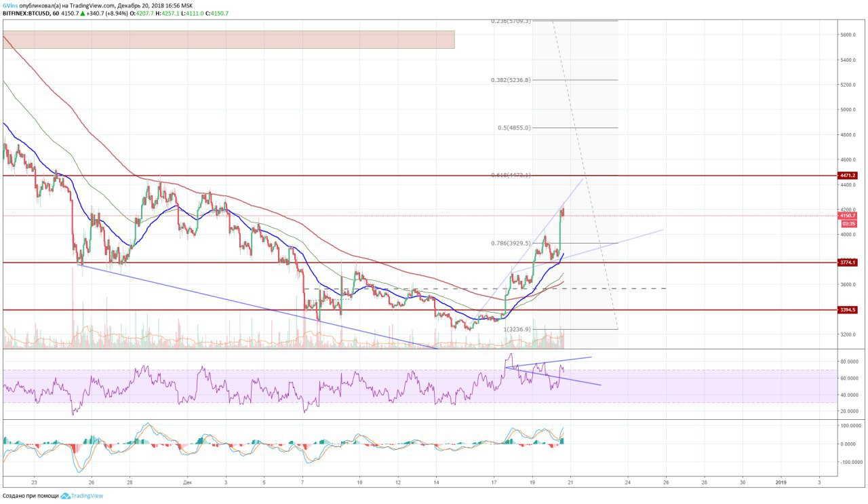Viewport: 868px width, 504px height.
Task: Click the RSI 80.0000 scale value
Action: (x=850, y=362)
